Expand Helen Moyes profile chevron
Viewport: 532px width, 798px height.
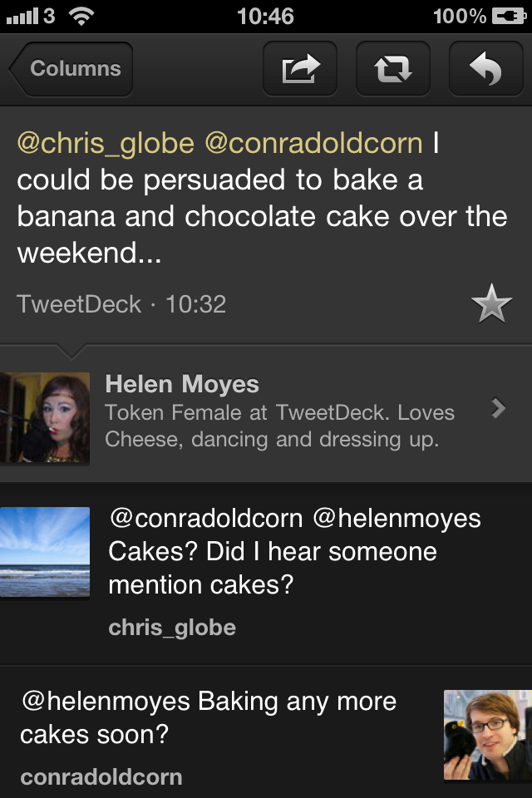tap(498, 408)
